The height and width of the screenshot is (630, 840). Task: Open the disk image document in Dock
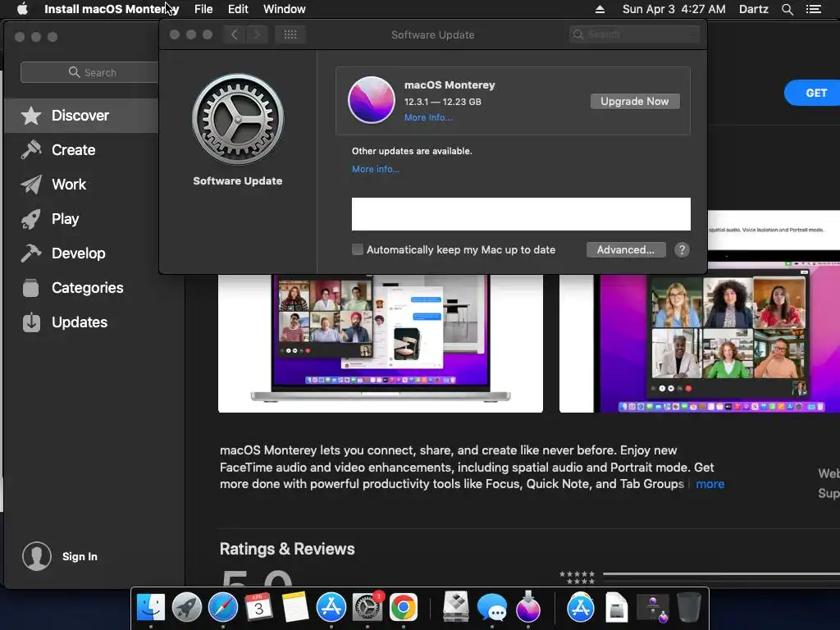point(616,607)
